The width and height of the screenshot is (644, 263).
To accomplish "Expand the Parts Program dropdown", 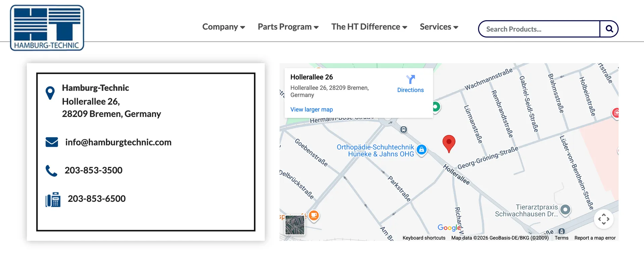I will pyautogui.click(x=288, y=27).
